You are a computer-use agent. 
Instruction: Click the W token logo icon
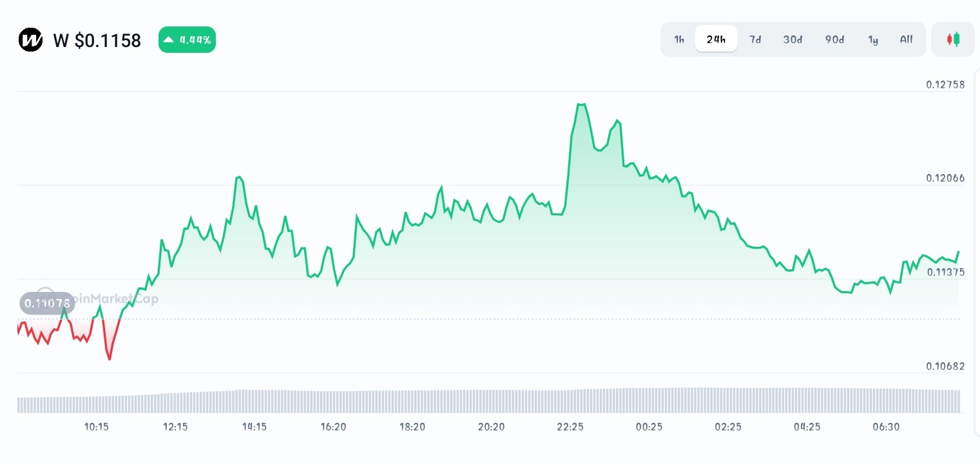(x=30, y=40)
